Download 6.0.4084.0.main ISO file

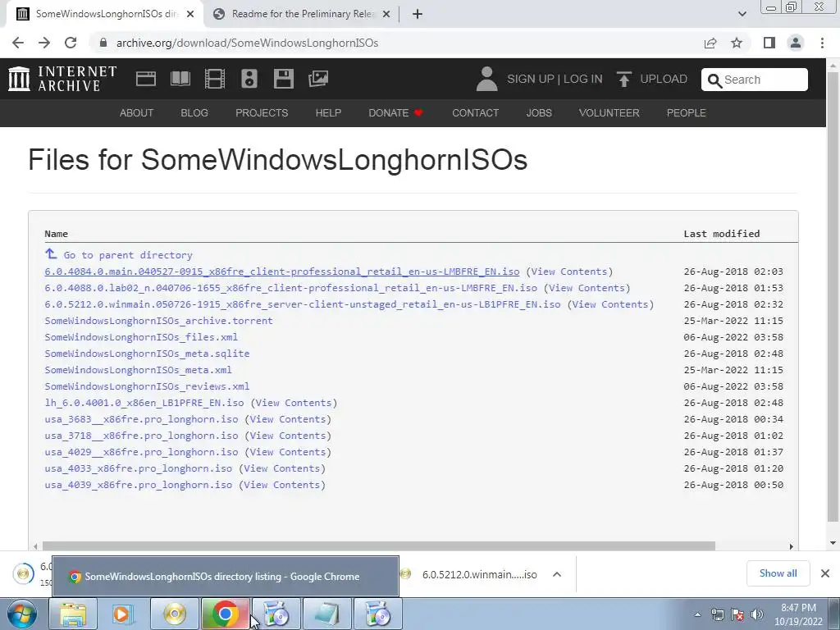pos(282,272)
